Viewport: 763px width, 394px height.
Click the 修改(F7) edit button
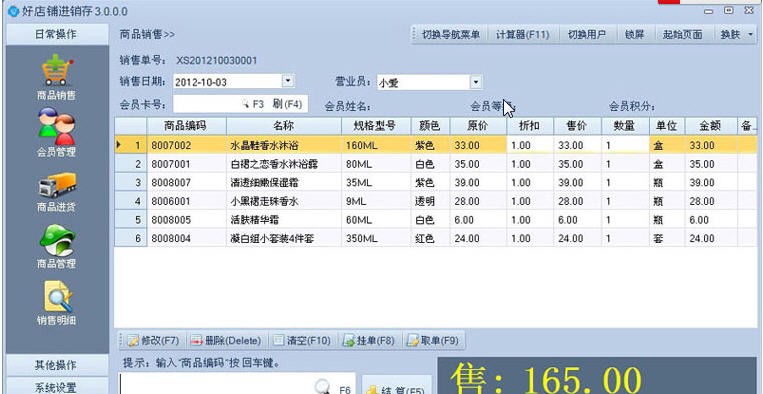152,340
